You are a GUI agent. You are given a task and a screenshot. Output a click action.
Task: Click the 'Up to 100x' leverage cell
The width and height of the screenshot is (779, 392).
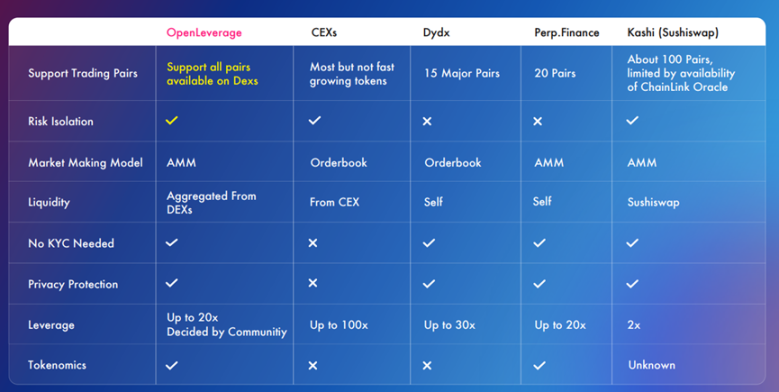tap(339, 325)
